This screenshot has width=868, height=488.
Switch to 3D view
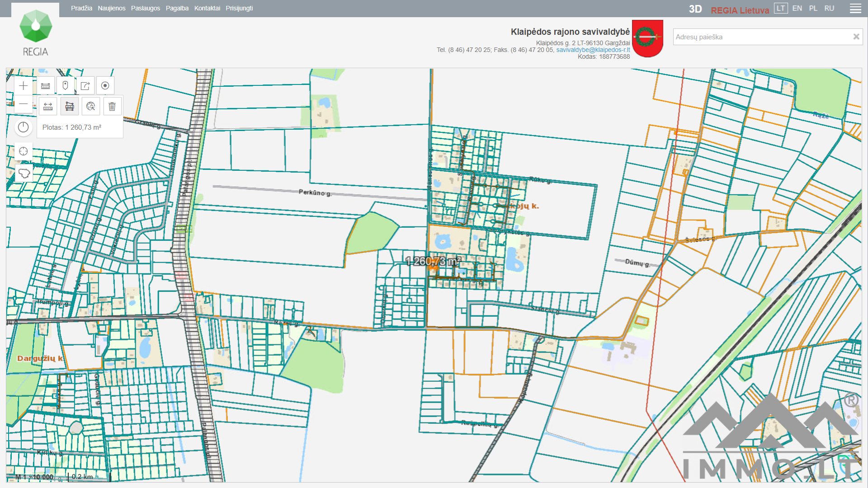695,9
